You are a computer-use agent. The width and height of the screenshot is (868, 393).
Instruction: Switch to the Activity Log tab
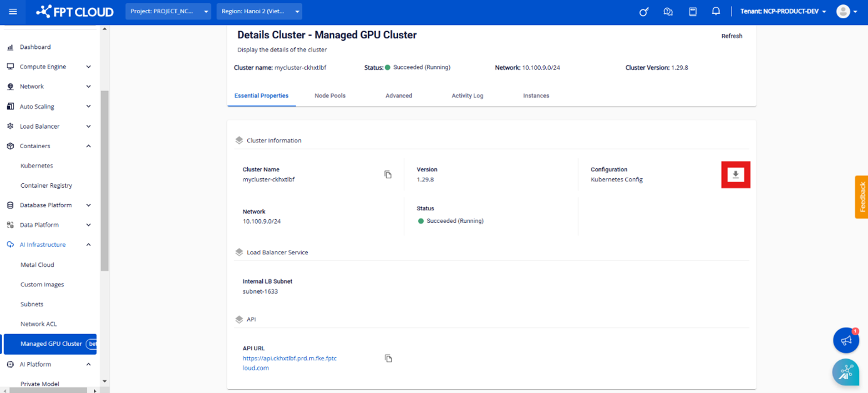tap(467, 96)
